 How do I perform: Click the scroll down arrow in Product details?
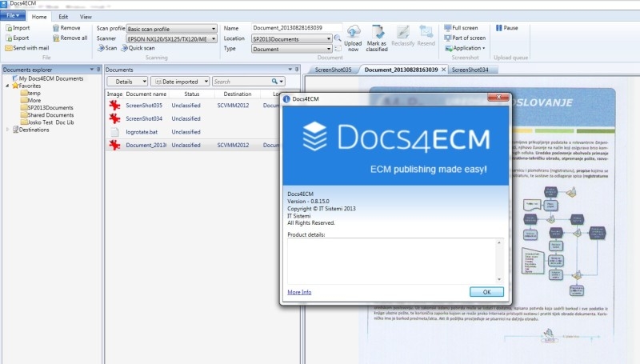pyautogui.click(x=499, y=280)
